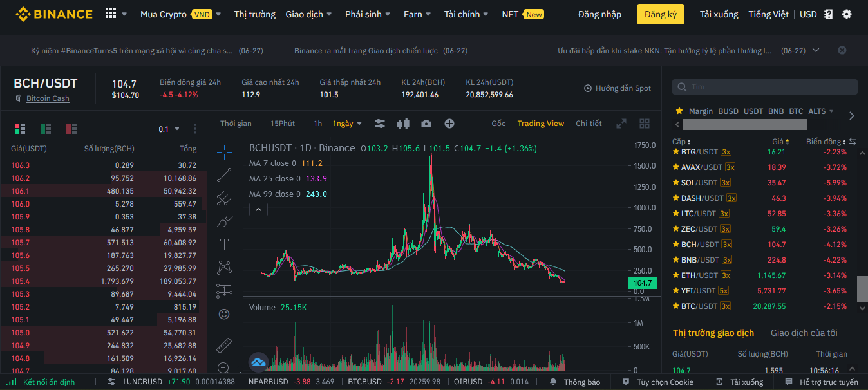Collapse the MA indicator legend arrow
Viewport: 868px width, 390px height.
pos(258,210)
